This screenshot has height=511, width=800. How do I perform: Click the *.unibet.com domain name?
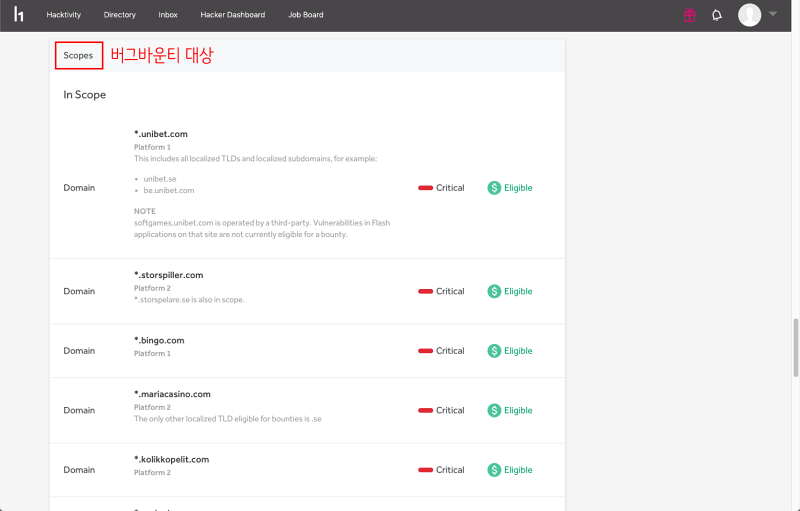tap(161, 134)
